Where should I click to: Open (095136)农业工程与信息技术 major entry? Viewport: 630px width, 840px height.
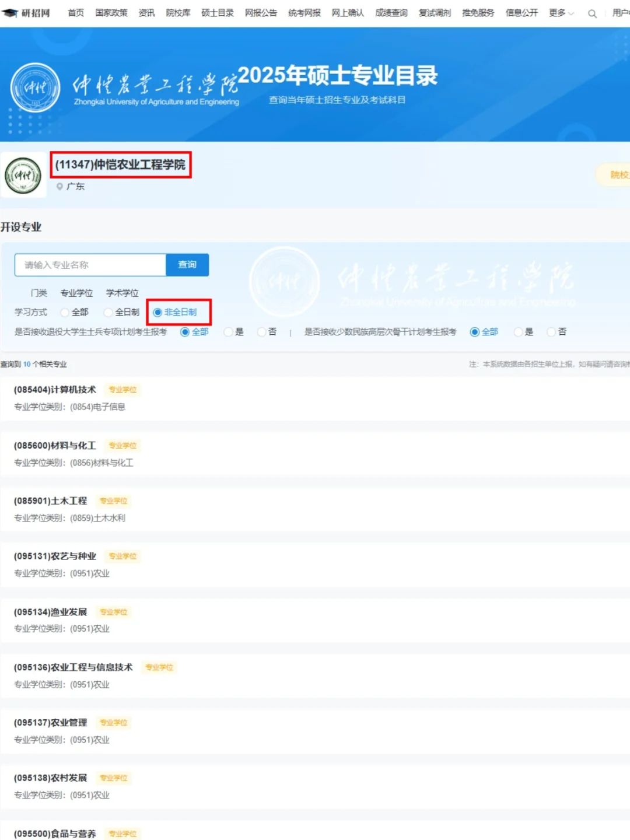[x=73, y=667]
